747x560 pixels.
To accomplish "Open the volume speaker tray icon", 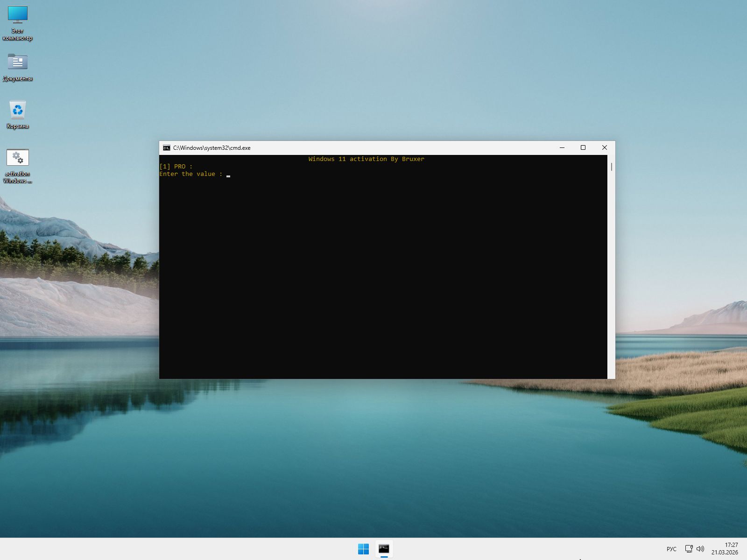I will pos(700,549).
